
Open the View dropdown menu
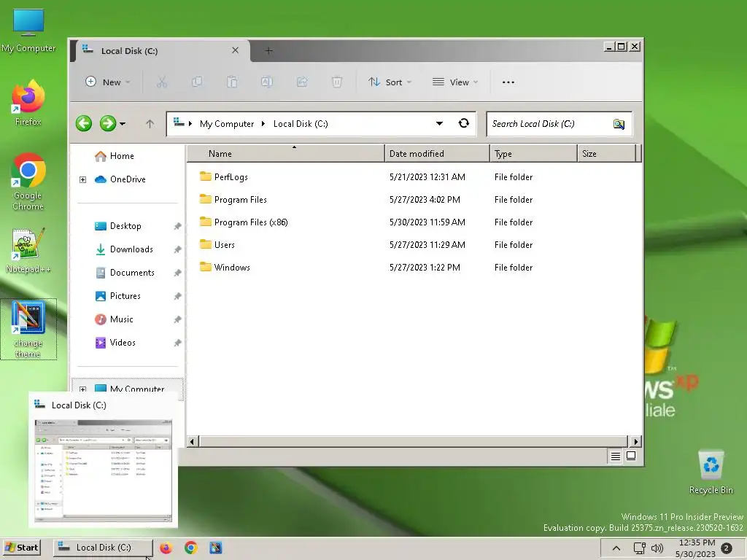click(x=455, y=82)
